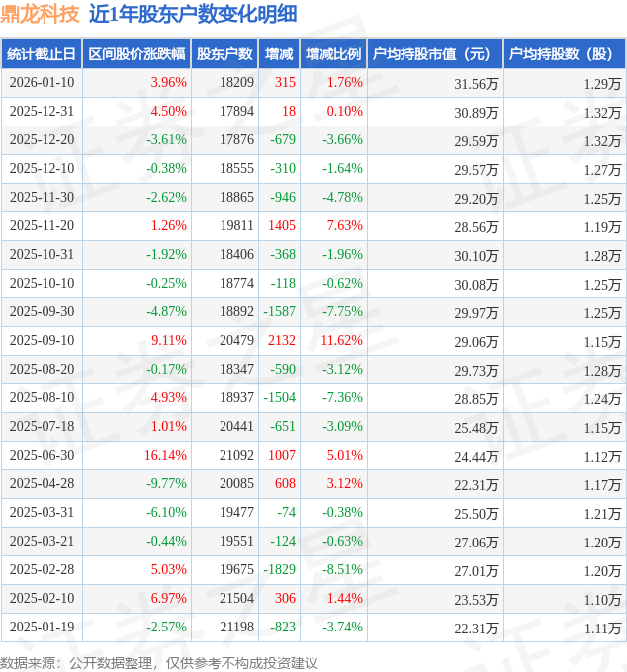
Task: Click the 数据来源 disclaimer footer text
Action: (x=158, y=662)
